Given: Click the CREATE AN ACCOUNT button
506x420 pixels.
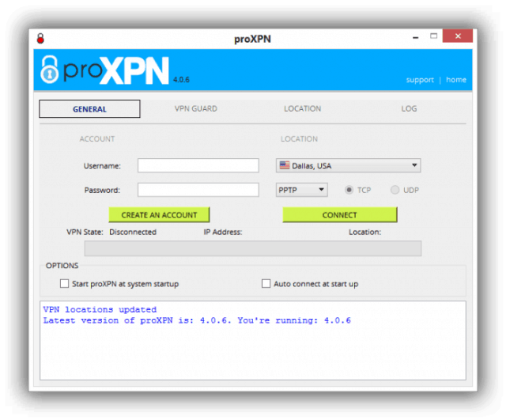Looking at the screenshot, I should (159, 214).
